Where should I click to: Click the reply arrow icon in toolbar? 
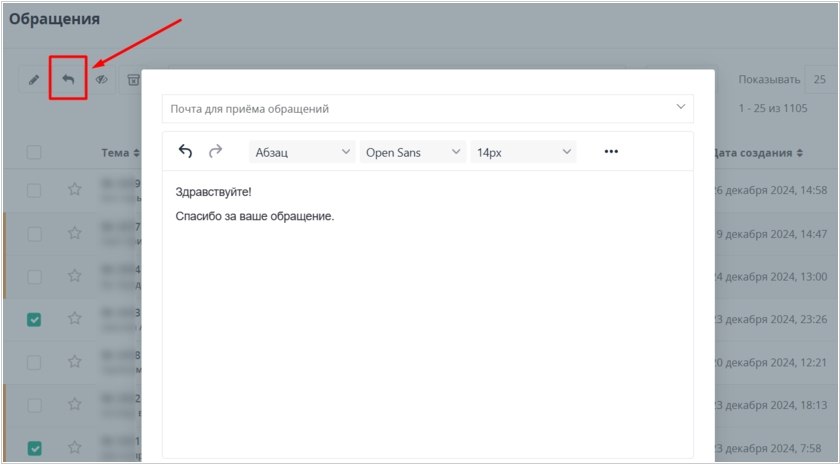[x=68, y=79]
